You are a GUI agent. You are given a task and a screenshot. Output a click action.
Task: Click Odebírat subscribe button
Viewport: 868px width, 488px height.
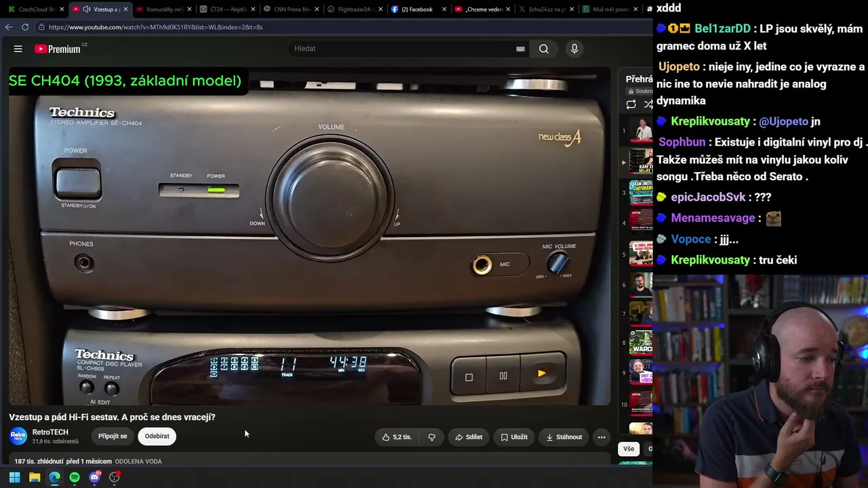point(157,436)
